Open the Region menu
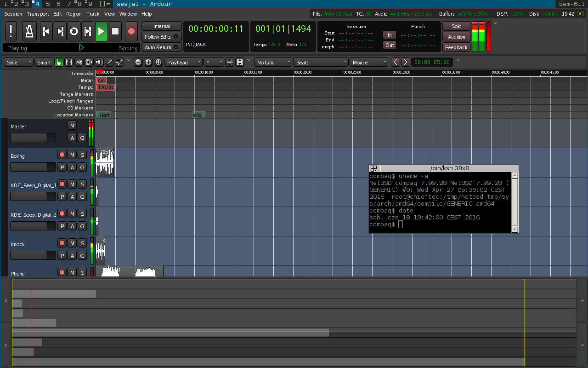The height and width of the screenshot is (368, 588). point(73,14)
